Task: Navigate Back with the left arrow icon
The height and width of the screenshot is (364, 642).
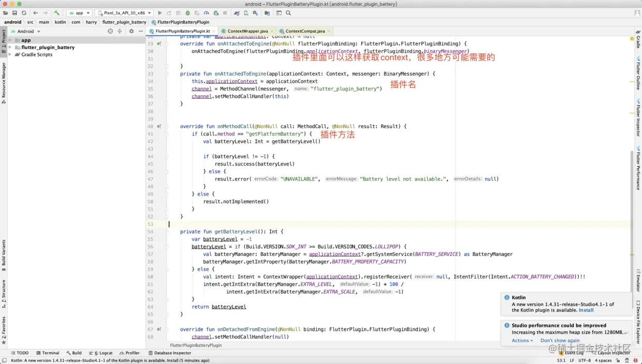Action: (36, 13)
